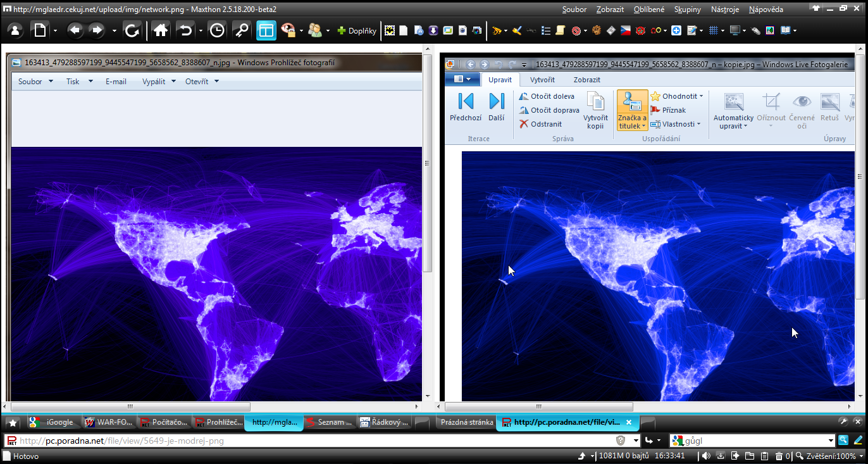This screenshot has height=464, width=868.
Task: Toggle the Značka a titulek pane
Action: click(x=632, y=110)
